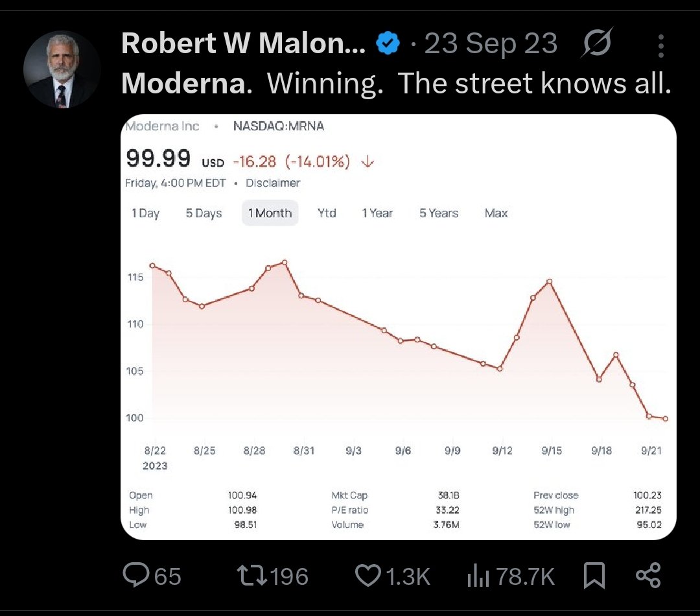Click the Disclaimer link under price

point(273,183)
